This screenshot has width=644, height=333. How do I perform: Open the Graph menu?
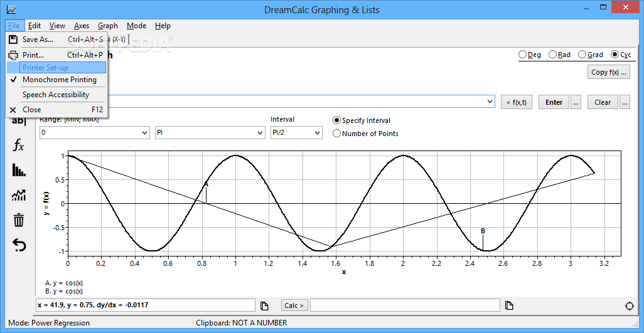108,26
